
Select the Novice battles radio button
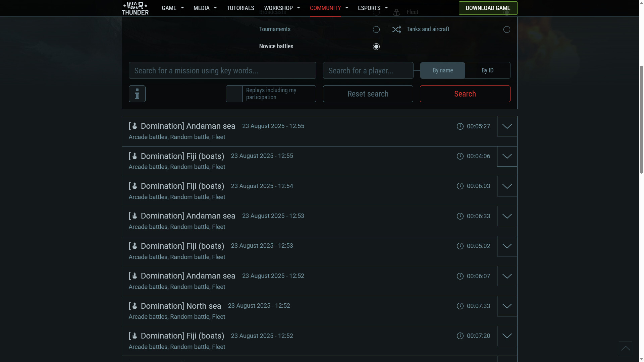click(376, 47)
